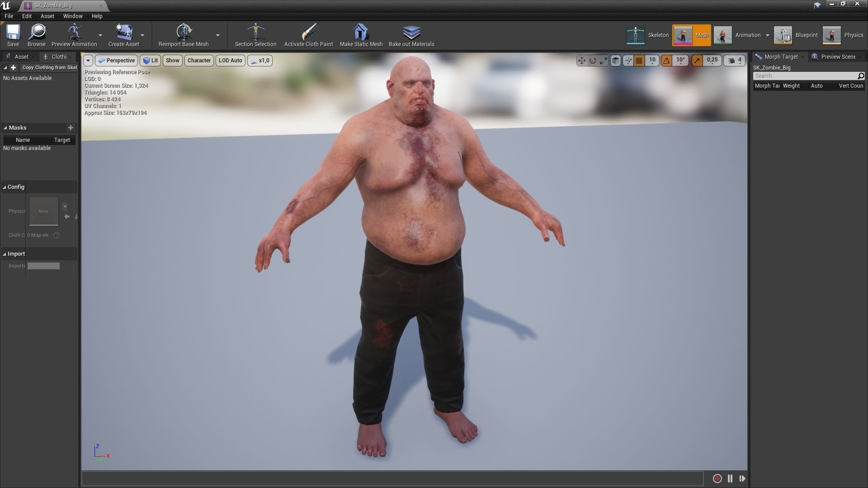Collapse the Config section
The height and width of the screenshot is (488, 868).
[x=5, y=187]
